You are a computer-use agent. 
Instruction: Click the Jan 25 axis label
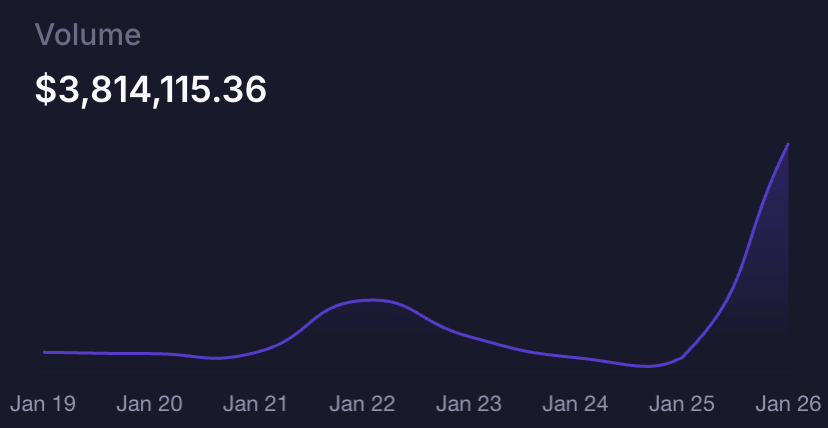(681, 404)
